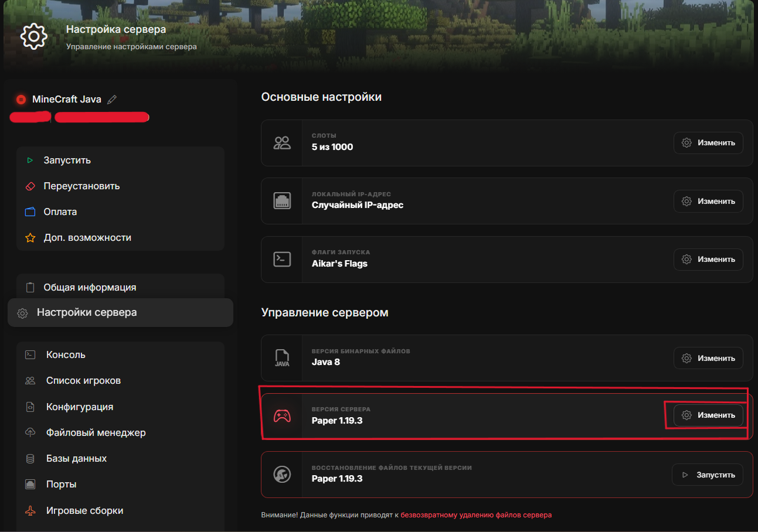This screenshot has height=532, width=758.
Task: Click Изменить for Версия сервера Paper 1.19.3
Action: [708, 415]
